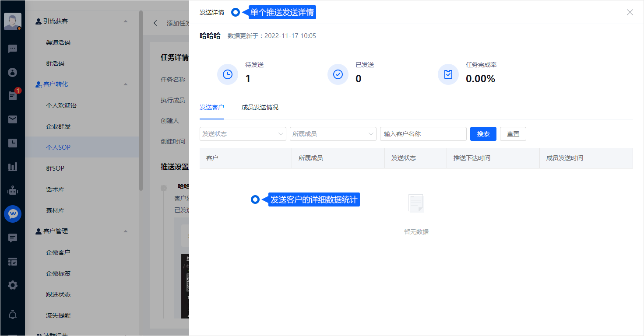Open the settings gear icon in sidebar
Screen dimensions: 644x336
pos(13,285)
